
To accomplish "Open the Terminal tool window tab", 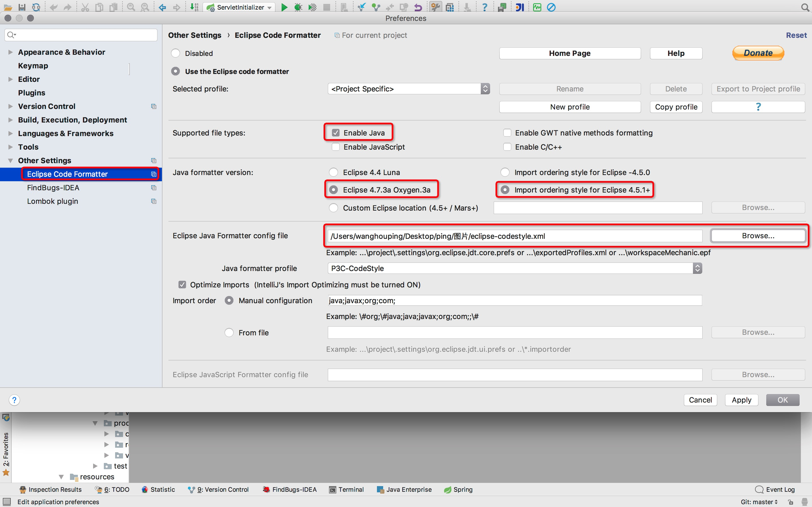I will click(347, 489).
